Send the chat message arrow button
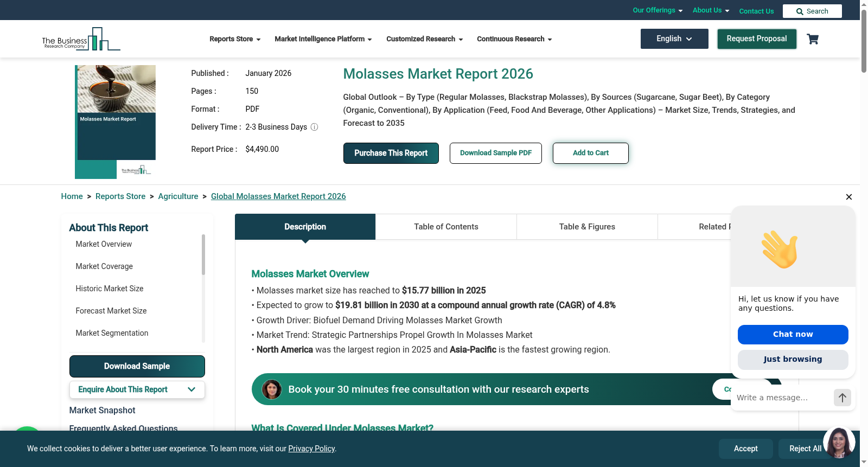The height and width of the screenshot is (467, 868). click(843, 398)
